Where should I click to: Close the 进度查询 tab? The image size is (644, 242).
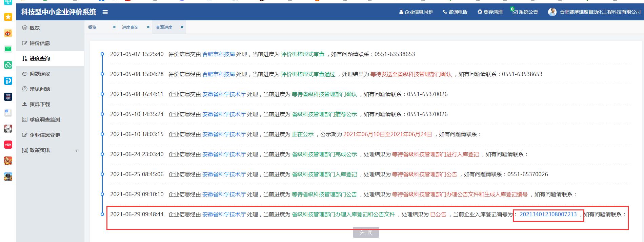(148, 27)
